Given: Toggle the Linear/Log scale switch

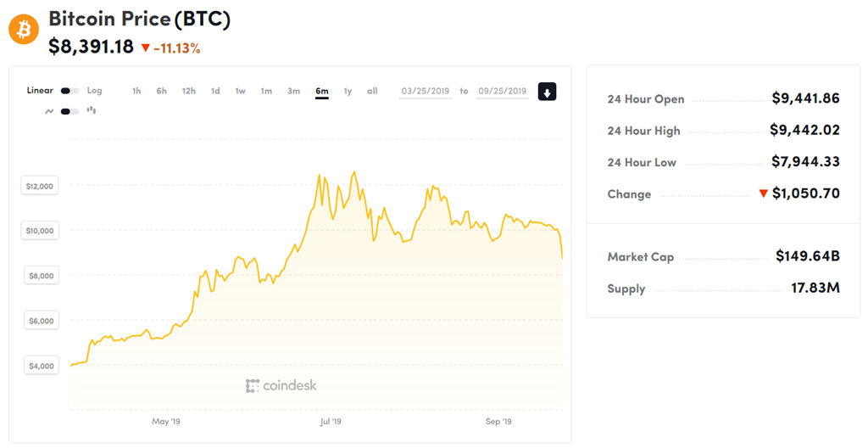Looking at the screenshot, I should (x=70, y=91).
